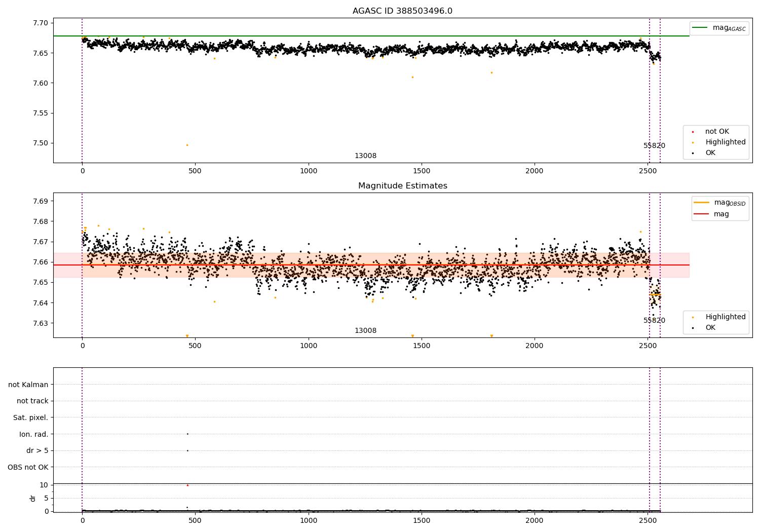Select the orange outlier near 7.50 magnitude
This screenshot has height=532, width=760.
pyautogui.click(x=187, y=145)
